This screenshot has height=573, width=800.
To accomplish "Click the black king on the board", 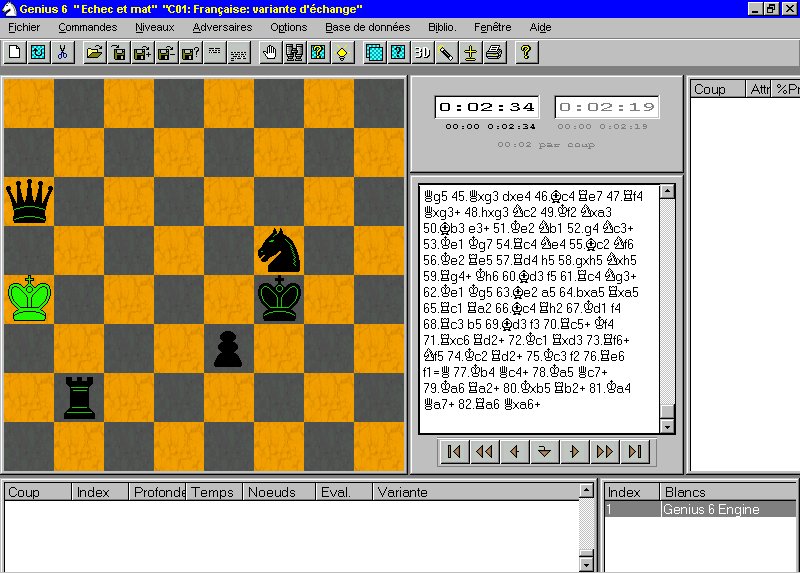I will coord(279,299).
